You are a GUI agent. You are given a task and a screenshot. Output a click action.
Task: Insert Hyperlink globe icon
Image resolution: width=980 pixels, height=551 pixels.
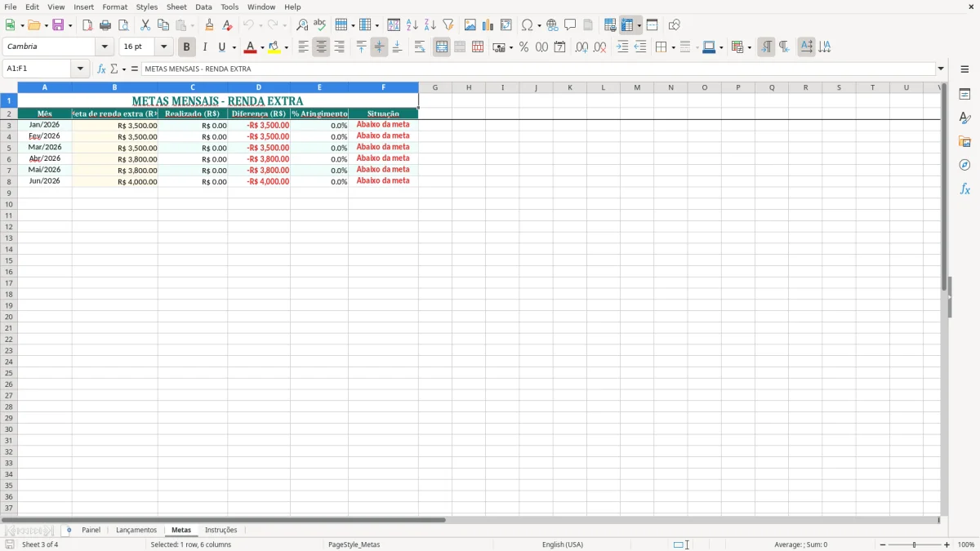(x=552, y=25)
